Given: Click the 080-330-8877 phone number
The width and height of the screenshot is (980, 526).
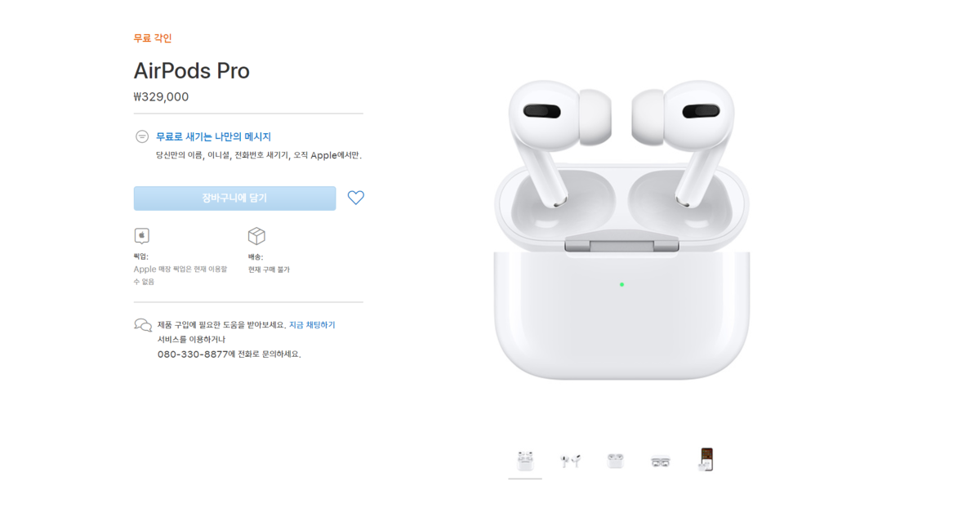Looking at the screenshot, I should [x=193, y=354].
